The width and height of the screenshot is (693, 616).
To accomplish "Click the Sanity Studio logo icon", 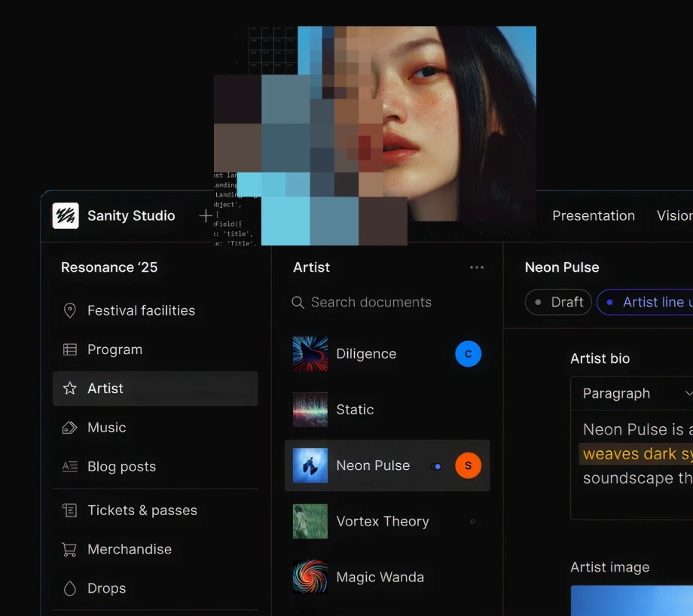I will click(x=65, y=215).
